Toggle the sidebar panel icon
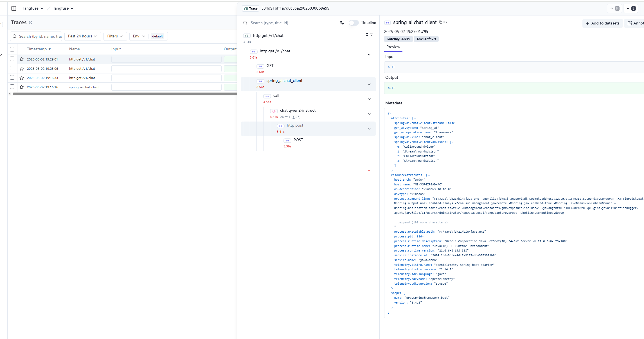644x339 pixels. (x=14, y=8)
